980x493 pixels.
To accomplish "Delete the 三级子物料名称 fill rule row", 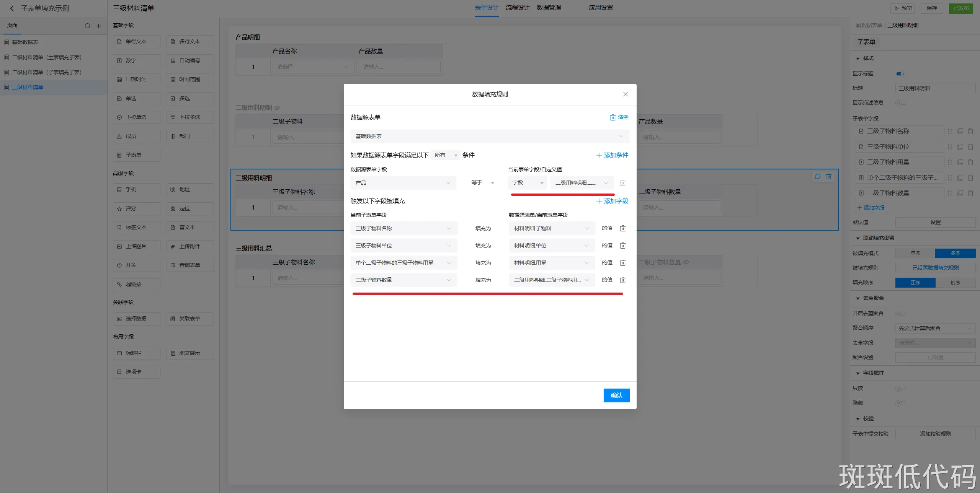I will [x=623, y=228].
